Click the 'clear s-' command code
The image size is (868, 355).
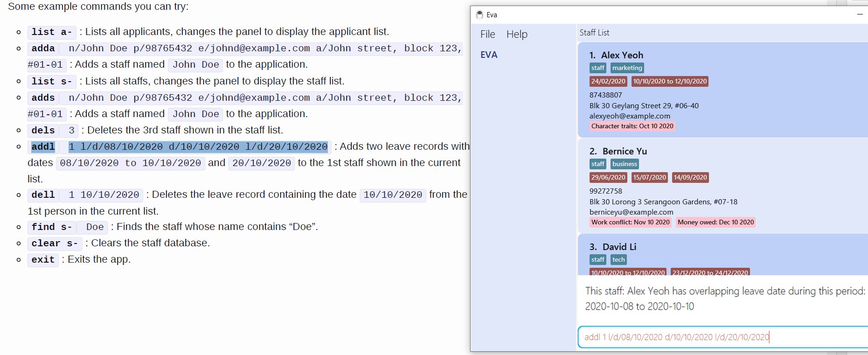point(55,243)
